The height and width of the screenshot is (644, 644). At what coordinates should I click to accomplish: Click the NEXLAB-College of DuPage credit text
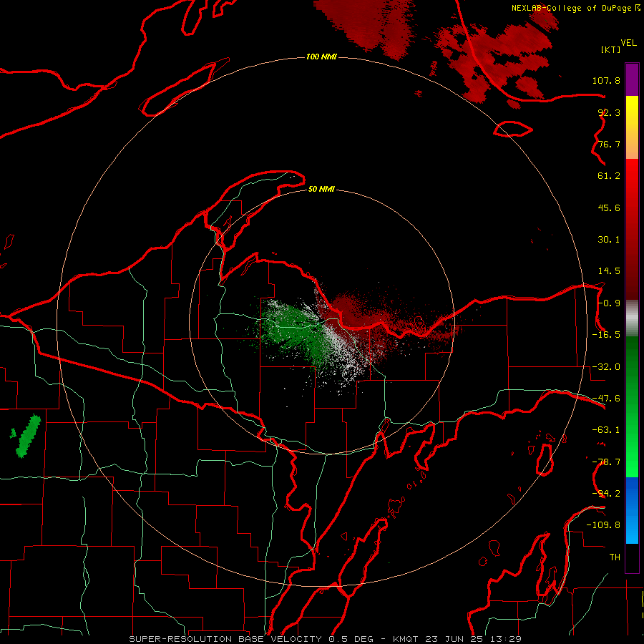(575, 8)
